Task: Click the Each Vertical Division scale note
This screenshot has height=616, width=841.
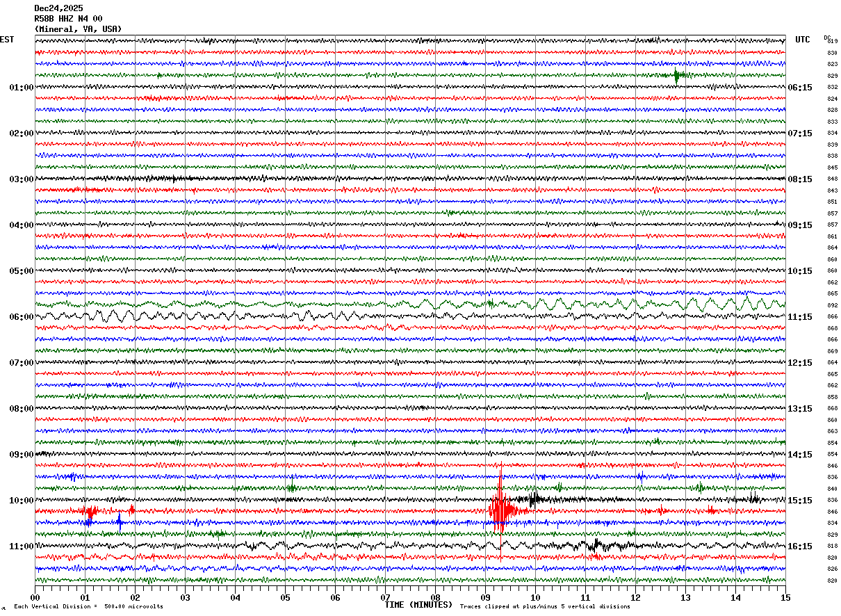Action: click(88, 606)
